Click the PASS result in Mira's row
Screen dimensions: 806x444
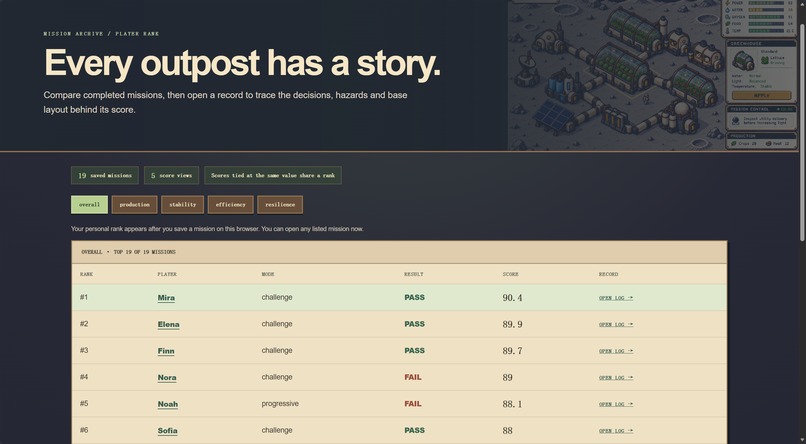click(414, 298)
